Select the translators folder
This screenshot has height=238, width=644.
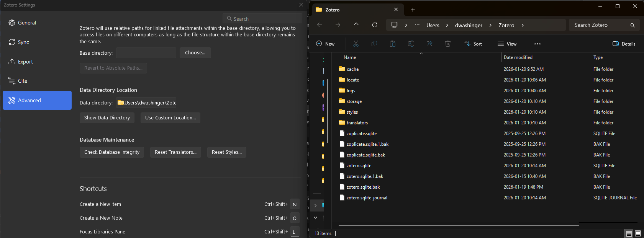(x=488, y=123)
